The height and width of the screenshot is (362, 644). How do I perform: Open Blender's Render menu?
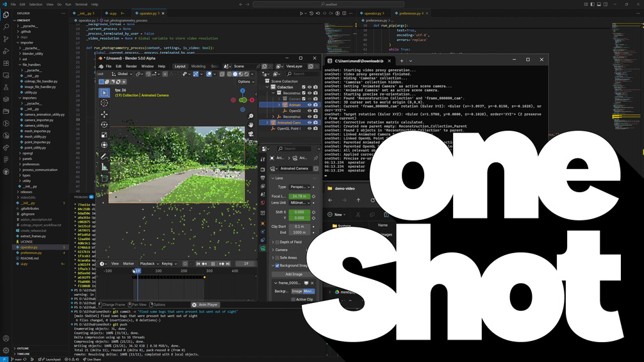pos(131,66)
